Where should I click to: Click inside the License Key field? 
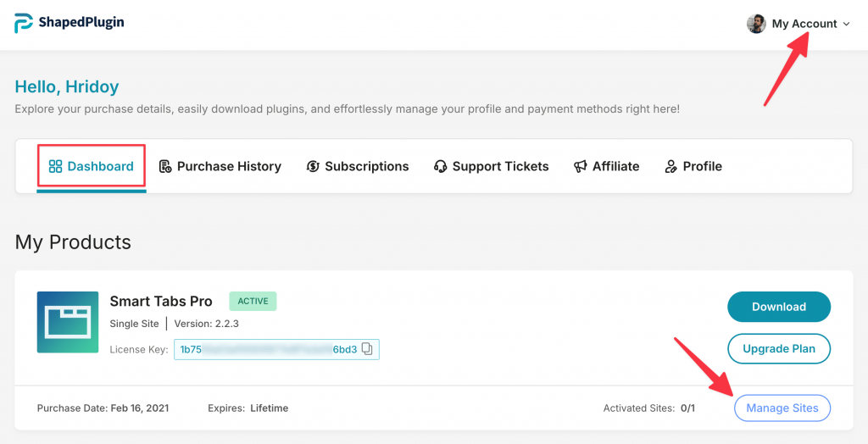(x=276, y=349)
